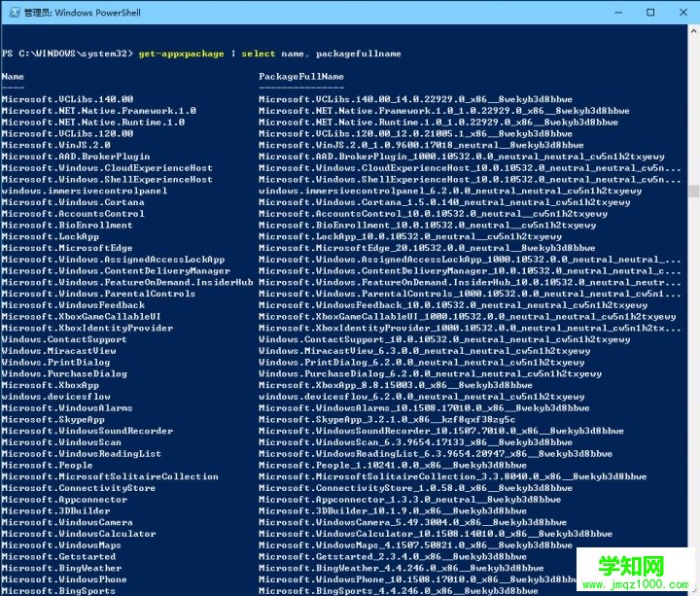This screenshot has height=596, width=700.
Task: Click the PackageFullName column header
Action: pyautogui.click(x=301, y=77)
